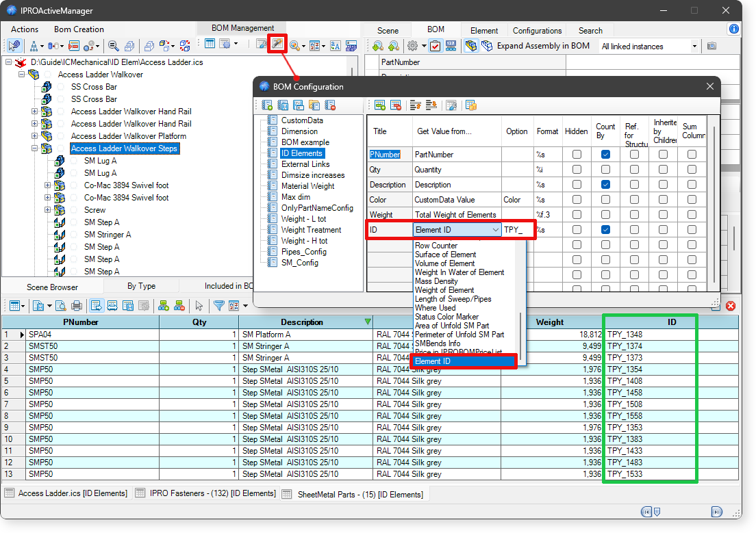This screenshot has width=756, height=533.
Task: Uncheck Count By for PartNumber row
Action: 605,155
